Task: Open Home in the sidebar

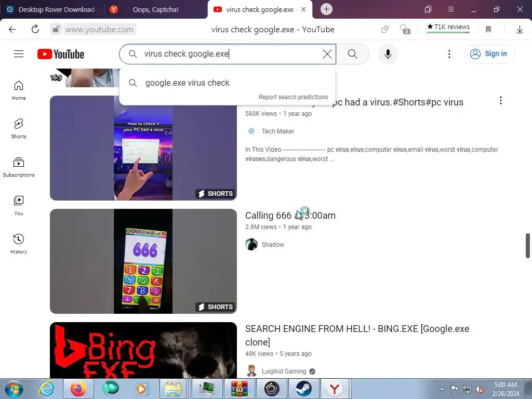Action: click(x=19, y=90)
